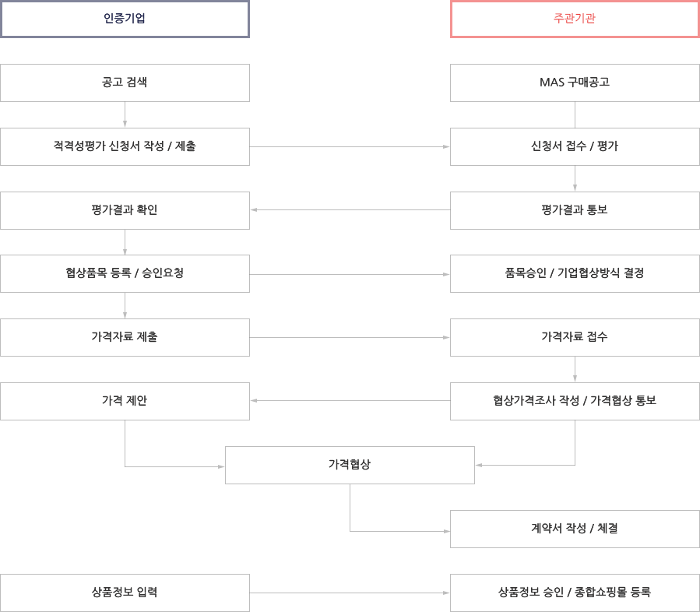
Task: Select the MAS 구매공고 box
Action: pos(575,83)
